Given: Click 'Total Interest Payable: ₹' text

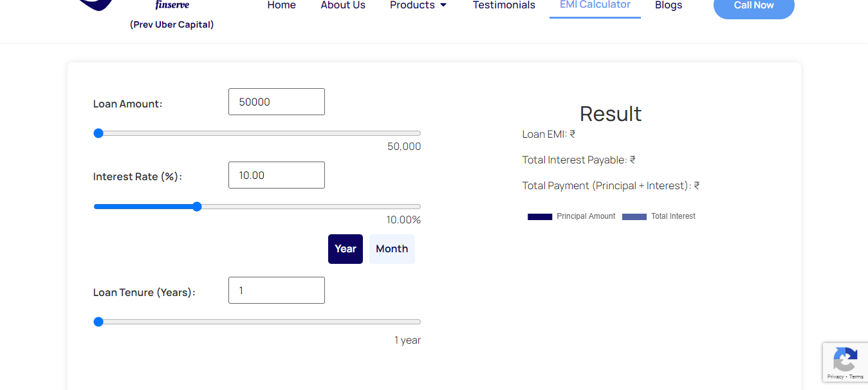Looking at the screenshot, I should click(579, 160).
